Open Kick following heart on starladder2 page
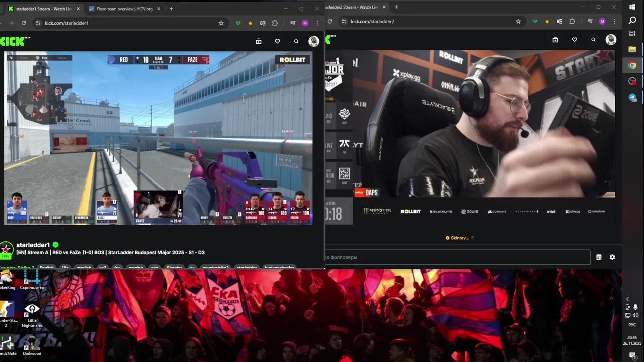Image resolution: width=644 pixels, height=362 pixels. click(x=574, y=40)
